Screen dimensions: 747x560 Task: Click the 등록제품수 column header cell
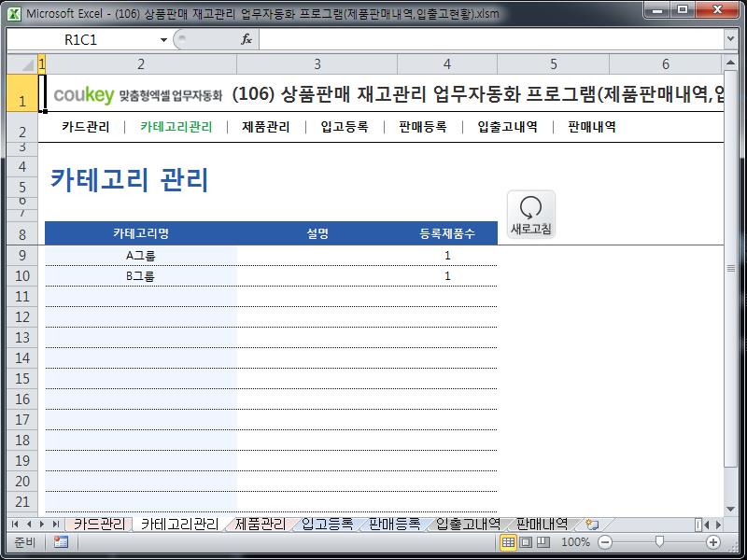pos(447,233)
